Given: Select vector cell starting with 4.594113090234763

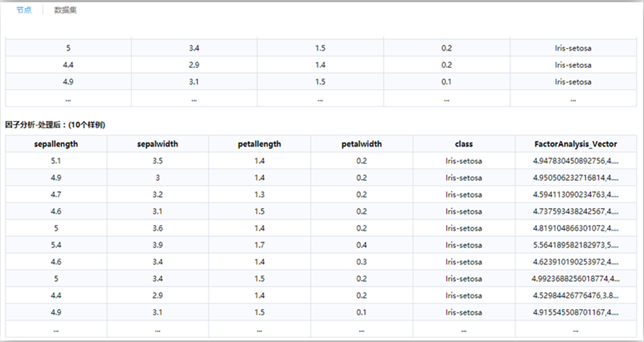Looking at the screenshot, I should pyautogui.click(x=575, y=195).
